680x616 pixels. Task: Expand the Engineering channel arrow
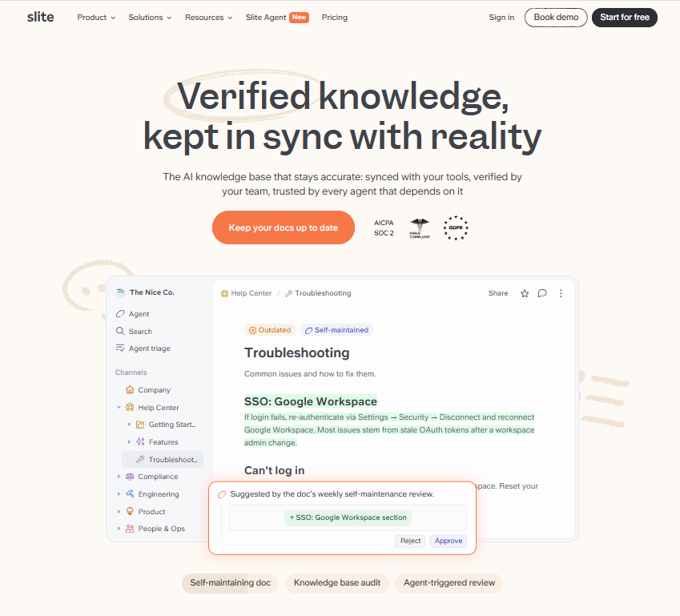click(119, 493)
